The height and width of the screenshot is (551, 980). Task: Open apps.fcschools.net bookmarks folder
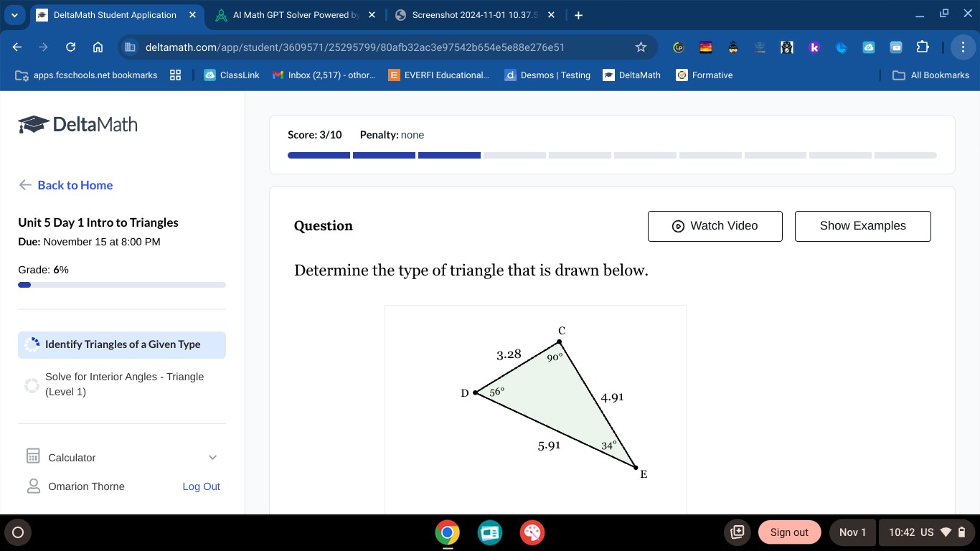tap(86, 75)
